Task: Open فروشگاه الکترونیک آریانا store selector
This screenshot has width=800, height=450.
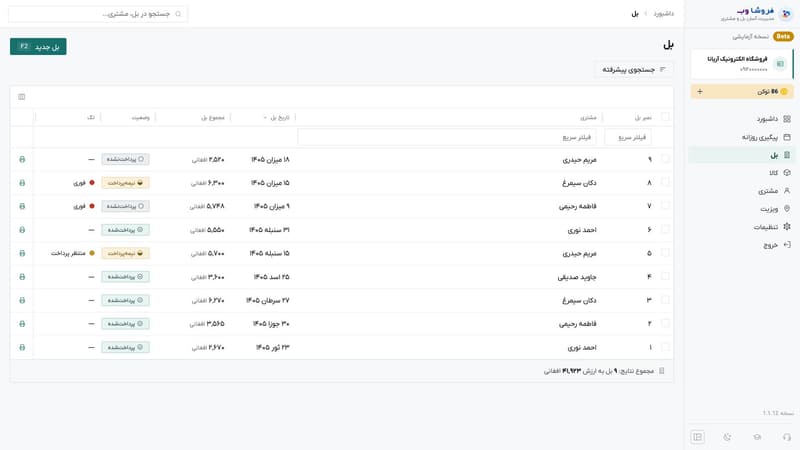Action: tap(742, 64)
